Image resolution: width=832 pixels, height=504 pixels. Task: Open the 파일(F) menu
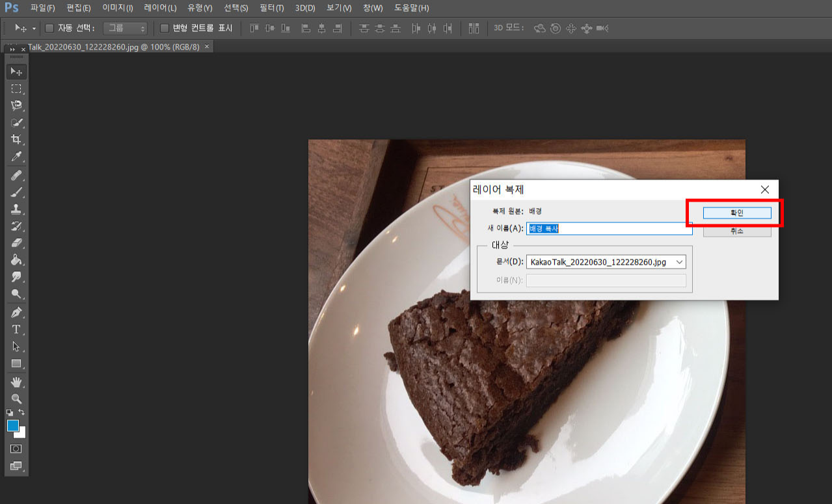[x=43, y=8]
